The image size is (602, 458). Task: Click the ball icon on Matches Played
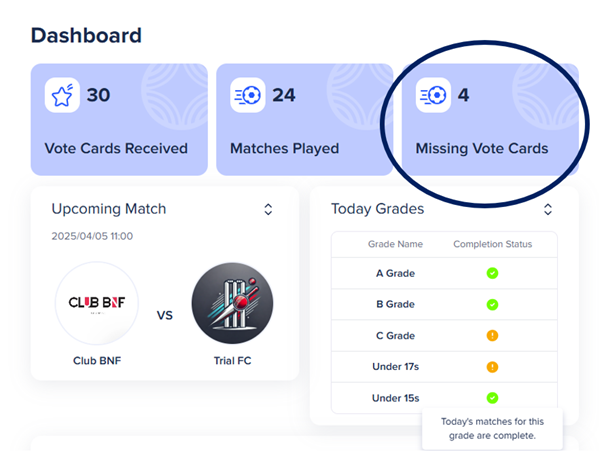(248, 96)
